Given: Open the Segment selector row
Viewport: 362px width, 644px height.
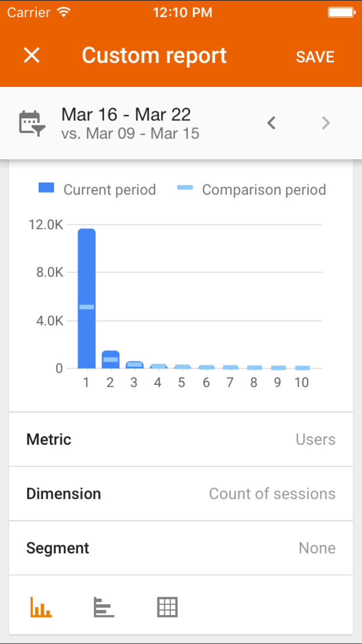Looking at the screenshot, I should tap(181, 548).
